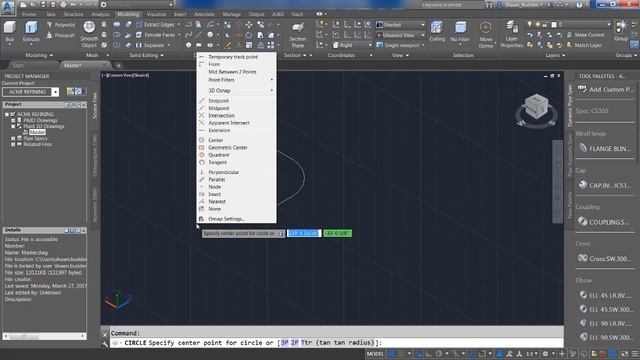Image resolution: width=640 pixels, height=360 pixels.
Task: Click the command line input field
Action: coord(337,343)
